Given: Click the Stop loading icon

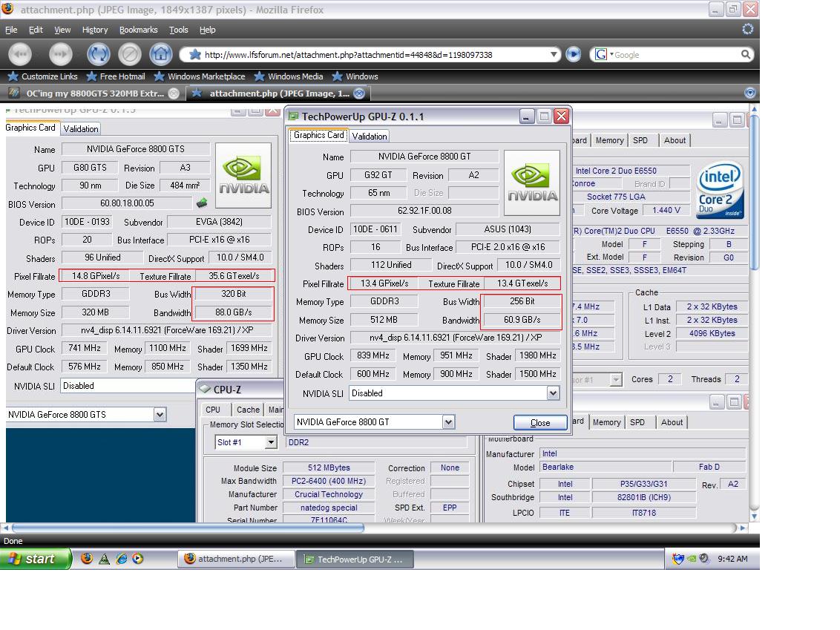Looking at the screenshot, I should point(130,54).
